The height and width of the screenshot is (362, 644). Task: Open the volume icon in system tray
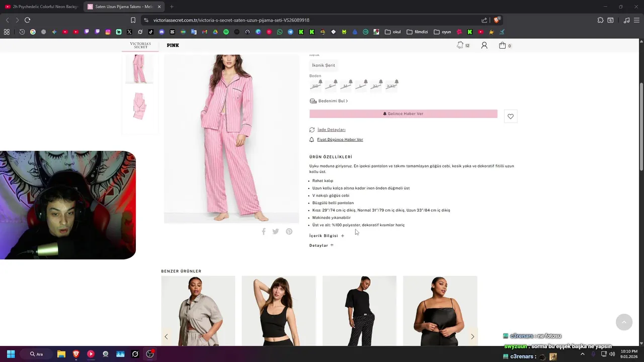tap(612, 354)
